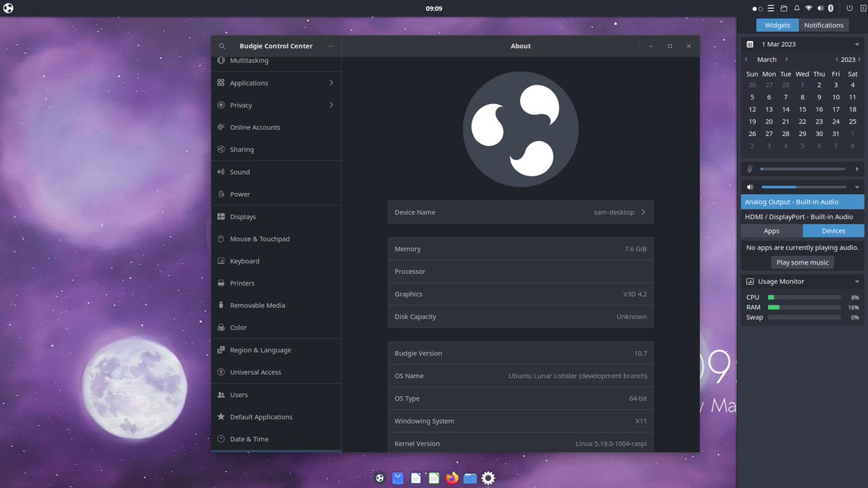Go to previous year before 2023

(x=837, y=59)
